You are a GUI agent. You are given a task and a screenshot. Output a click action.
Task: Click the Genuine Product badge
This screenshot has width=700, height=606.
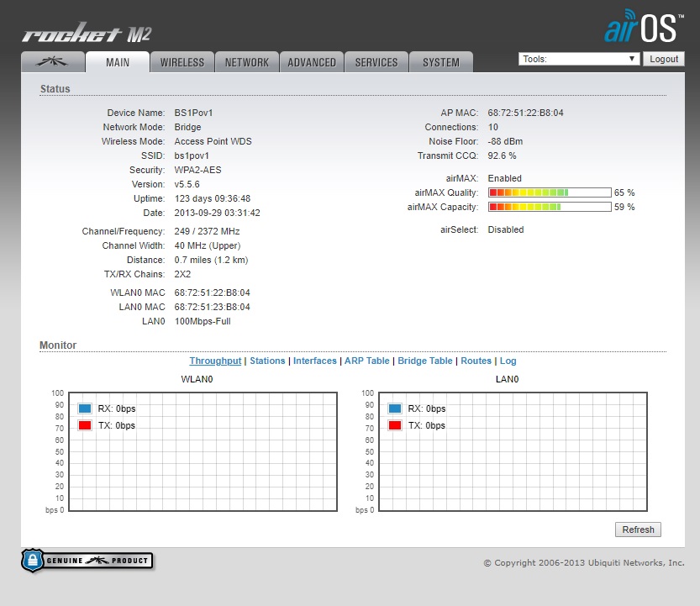click(x=87, y=560)
